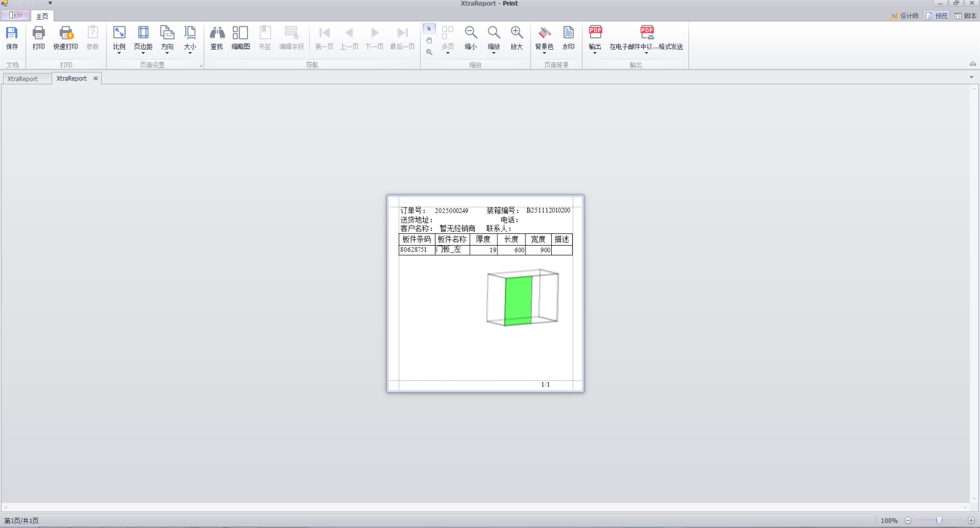Select the hand pan tool
The width and height of the screenshot is (980, 528).
[429, 40]
